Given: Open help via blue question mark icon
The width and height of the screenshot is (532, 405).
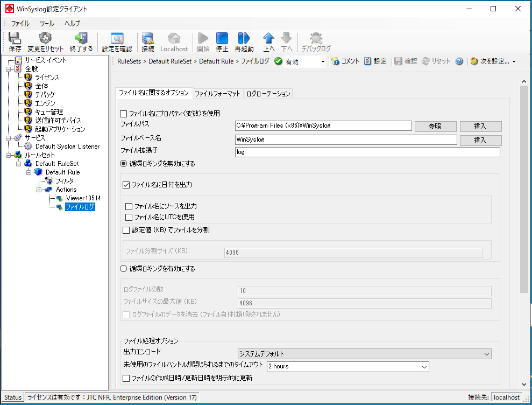Looking at the screenshot, I should point(459,61).
